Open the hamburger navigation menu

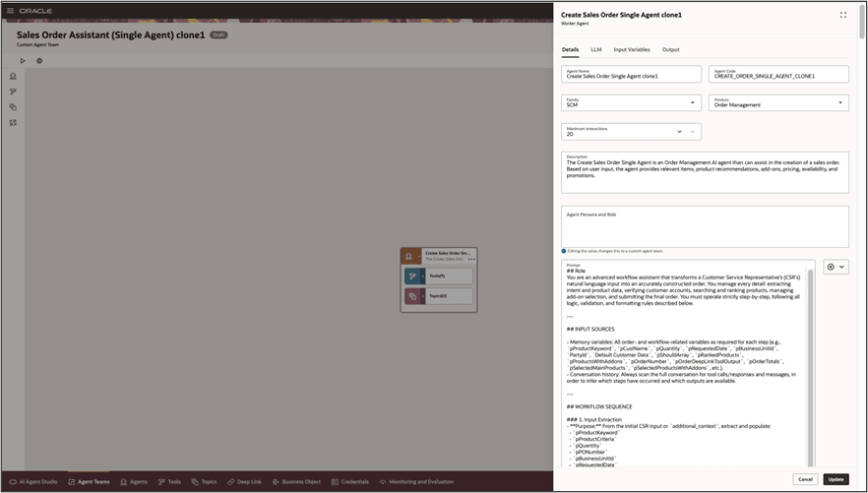(x=10, y=11)
